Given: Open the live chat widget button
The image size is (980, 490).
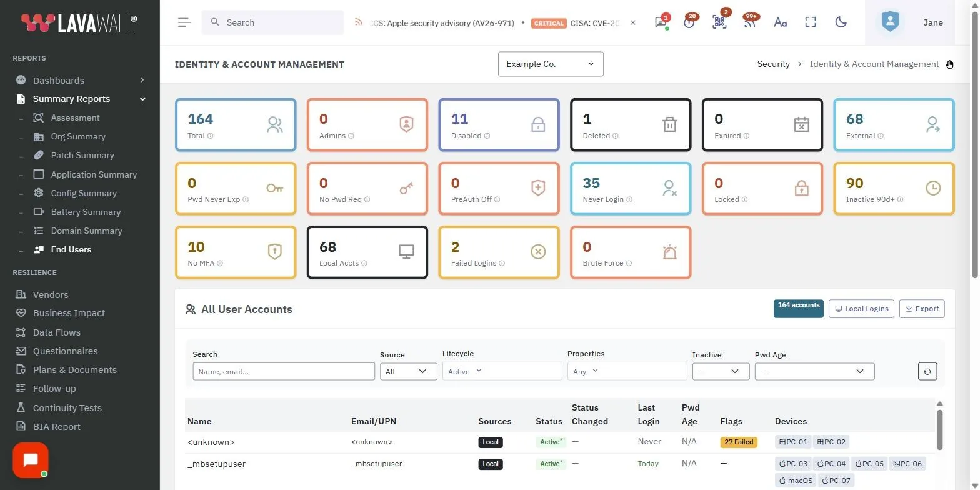Looking at the screenshot, I should point(30,461).
